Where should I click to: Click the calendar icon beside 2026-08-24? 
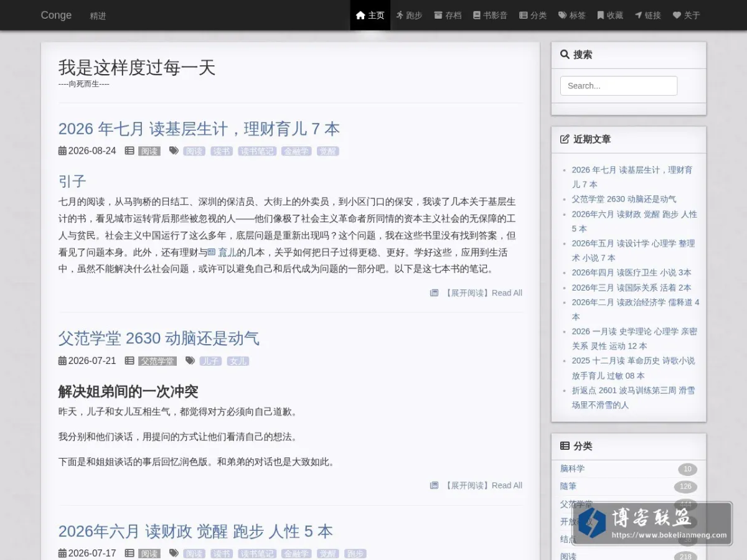62,151
